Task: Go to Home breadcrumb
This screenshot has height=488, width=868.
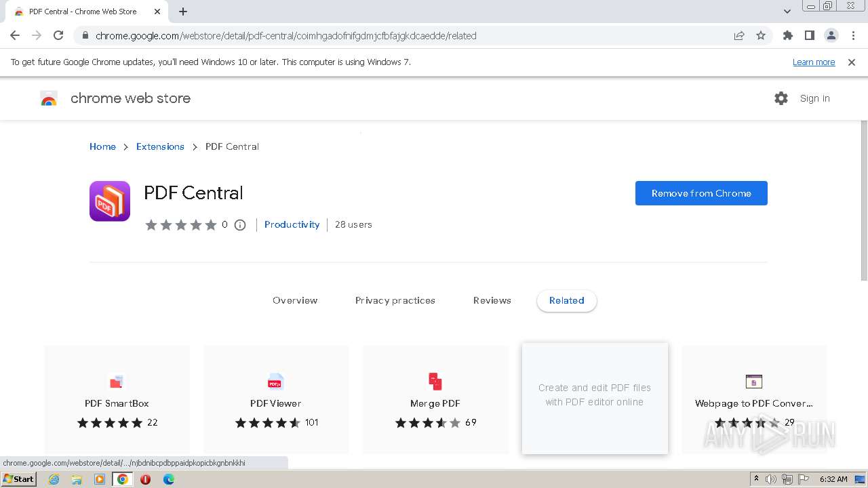Action: tap(102, 146)
